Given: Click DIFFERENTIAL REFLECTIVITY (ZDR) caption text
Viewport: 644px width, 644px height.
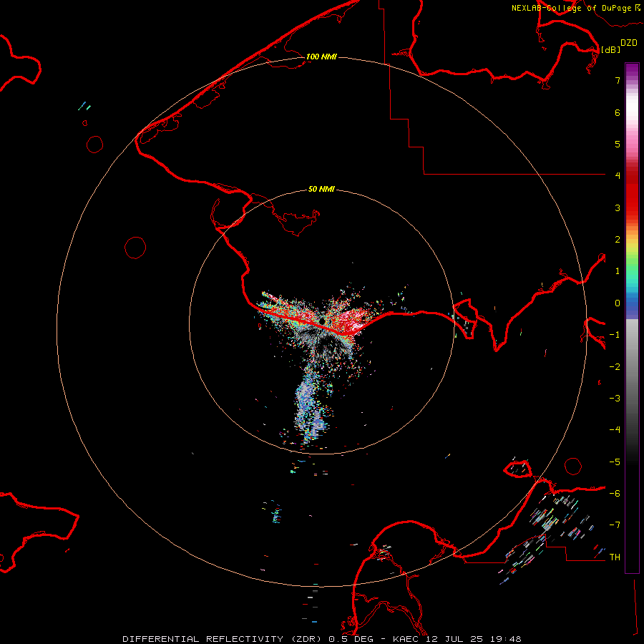Looking at the screenshot, I should 223,639.
